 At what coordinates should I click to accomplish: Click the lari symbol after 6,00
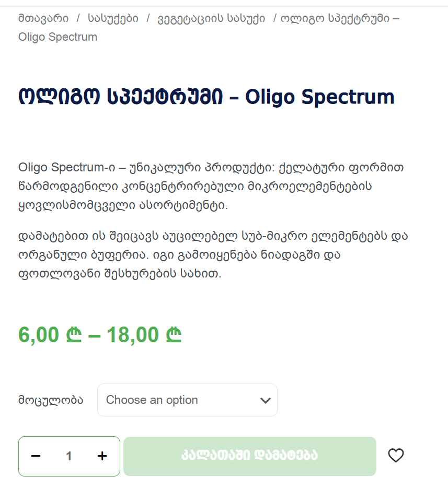tap(74, 335)
